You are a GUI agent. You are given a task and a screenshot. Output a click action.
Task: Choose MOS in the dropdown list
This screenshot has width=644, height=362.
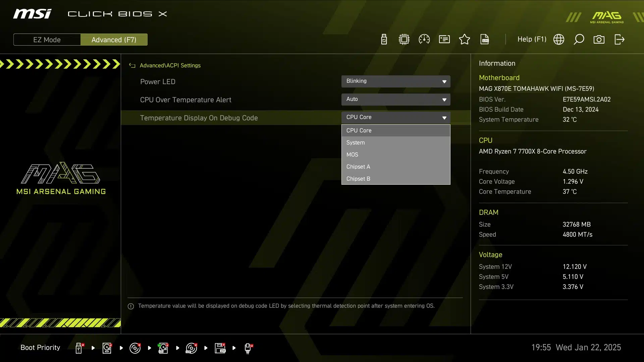(x=396, y=155)
